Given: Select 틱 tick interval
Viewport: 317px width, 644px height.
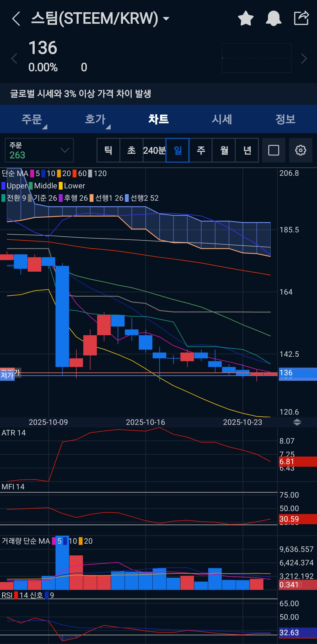Looking at the screenshot, I should [108, 150].
